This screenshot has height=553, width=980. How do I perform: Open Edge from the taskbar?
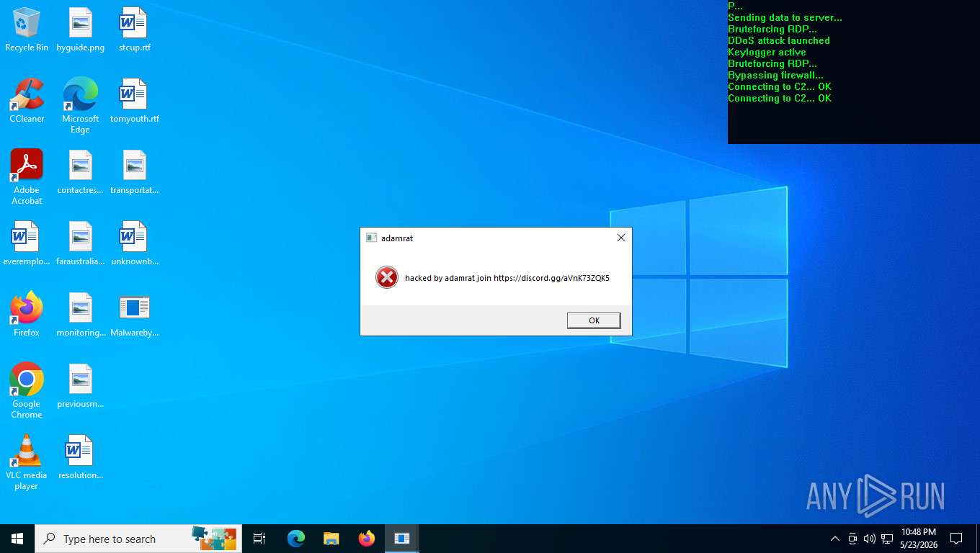tap(296, 539)
